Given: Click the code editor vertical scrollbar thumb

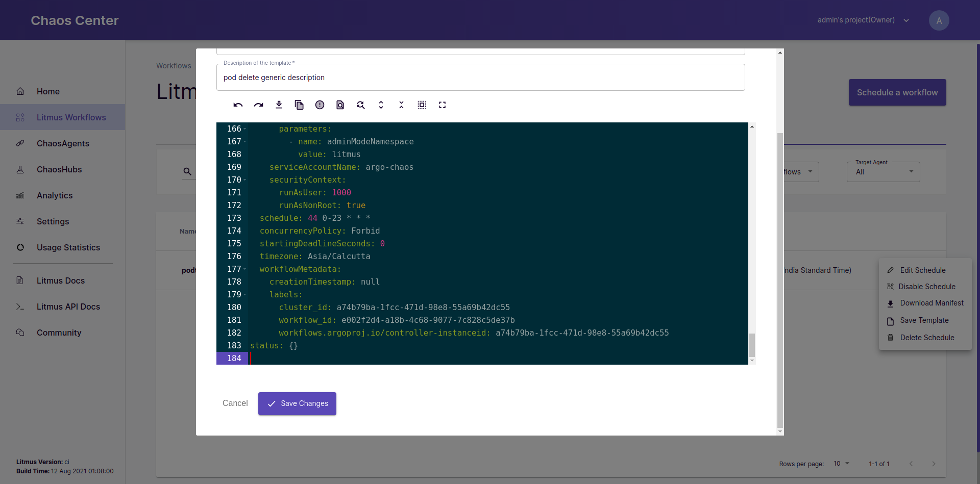Looking at the screenshot, I should [752, 345].
